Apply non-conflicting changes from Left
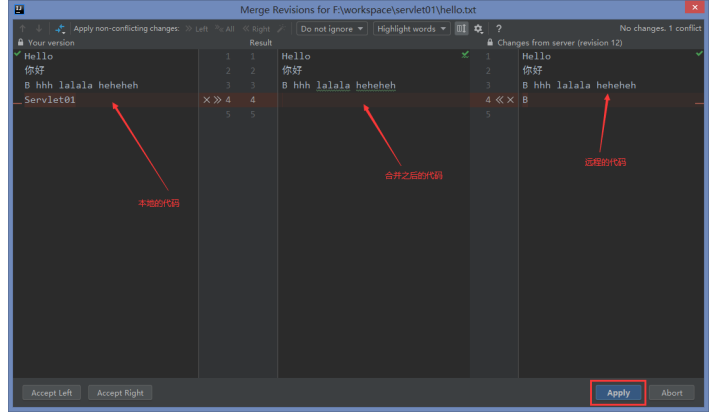The height and width of the screenshot is (412, 713). (x=196, y=29)
